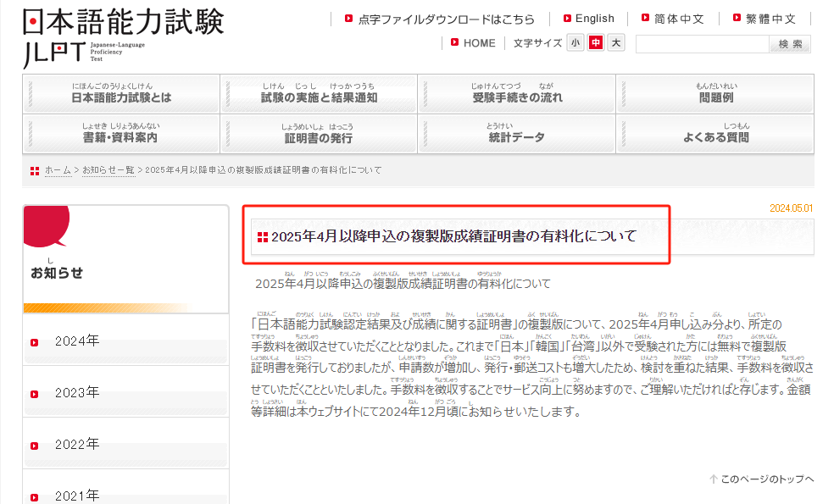
Task: Switch the site language to 简体中文
Action: pyautogui.click(x=679, y=19)
